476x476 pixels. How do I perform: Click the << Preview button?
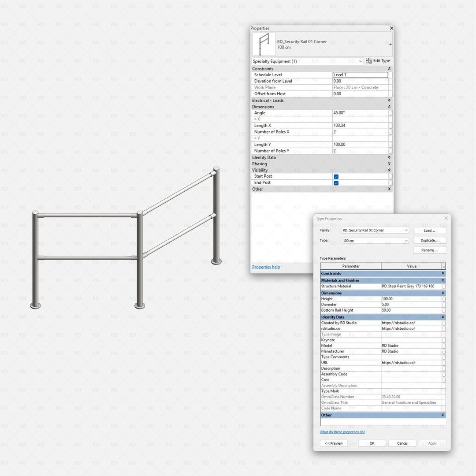coord(334,443)
